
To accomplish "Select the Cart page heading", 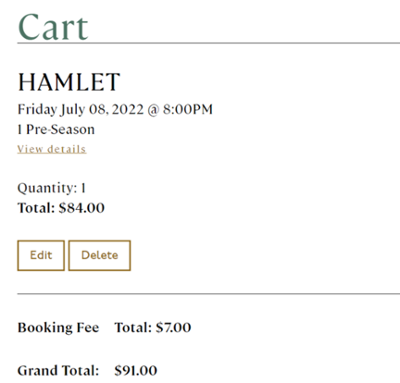I will (53, 27).
